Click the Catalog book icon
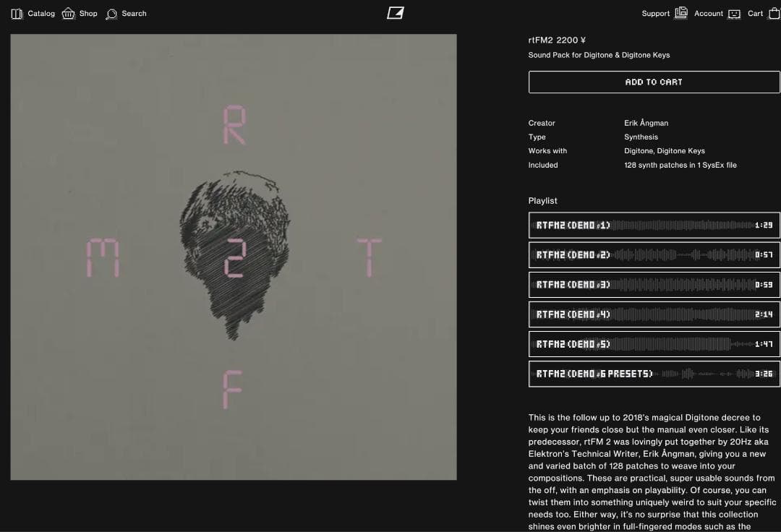 (x=17, y=14)
